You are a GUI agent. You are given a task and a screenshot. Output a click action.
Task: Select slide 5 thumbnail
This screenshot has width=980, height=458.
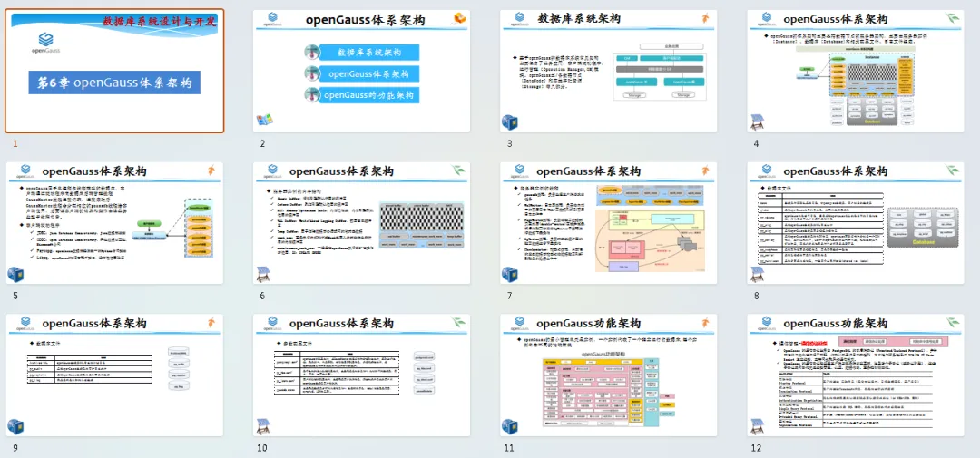click(x=114, y=223)
